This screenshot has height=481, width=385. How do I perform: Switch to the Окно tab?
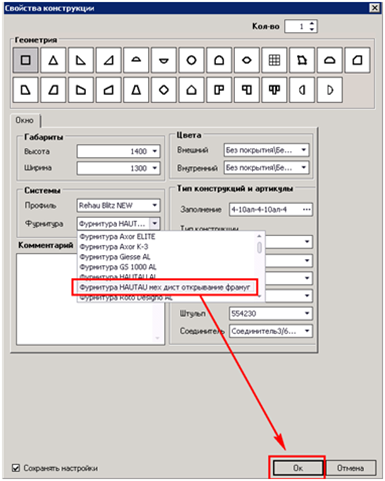[x=25, y=120]
